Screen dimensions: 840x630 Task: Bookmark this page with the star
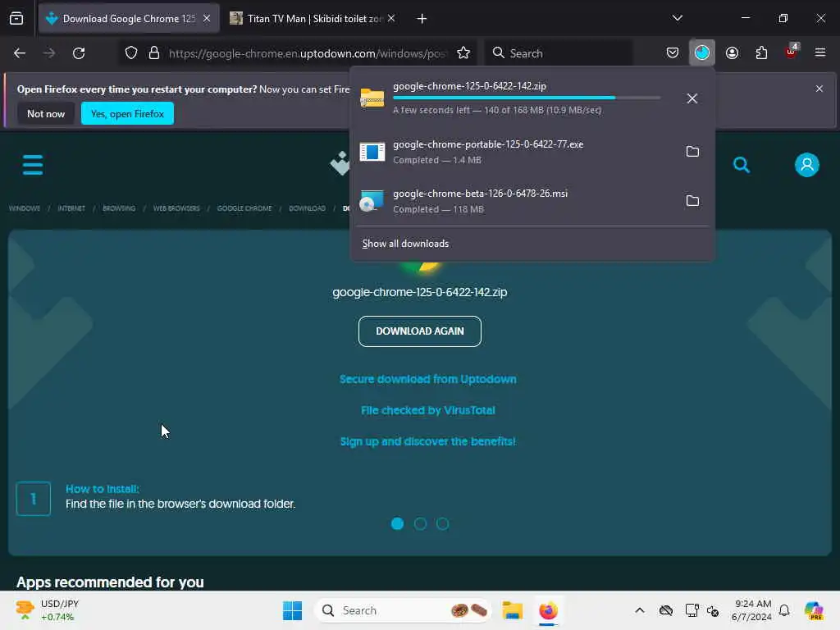pyautogui.click(x=463, y=53)
